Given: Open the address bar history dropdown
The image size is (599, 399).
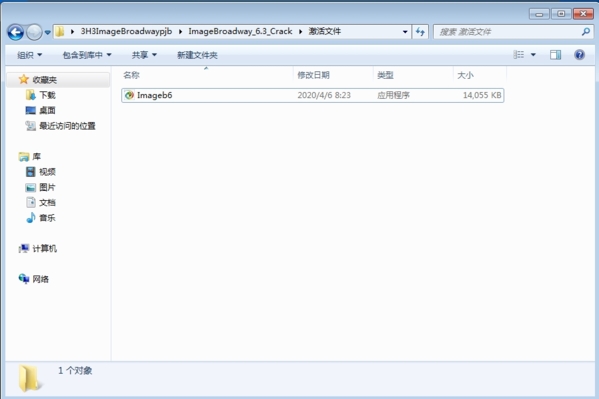Looking at the screenshot, I should [x=405, y=32].
